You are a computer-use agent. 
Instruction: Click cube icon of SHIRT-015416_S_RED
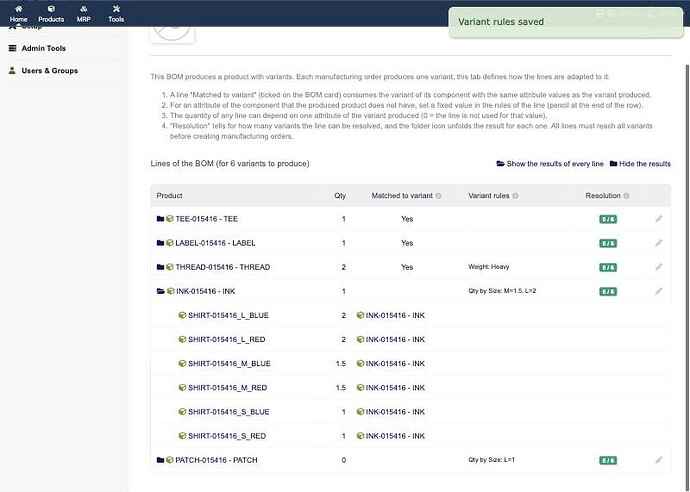[182, 436]
